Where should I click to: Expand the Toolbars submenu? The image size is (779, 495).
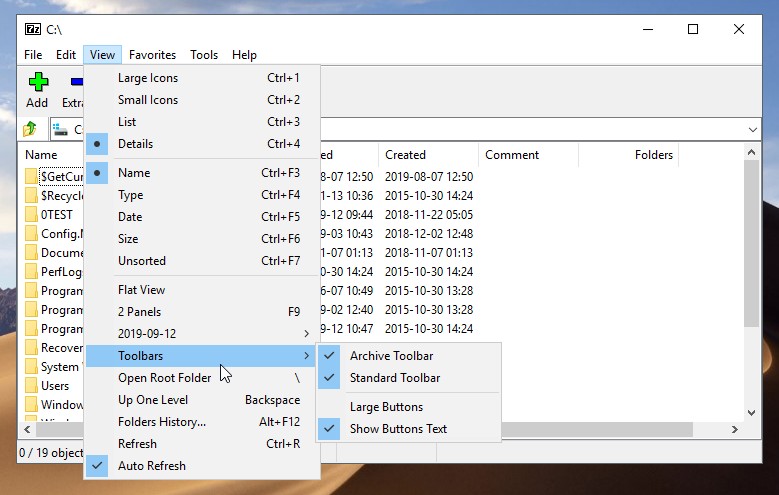pos(201,356)
